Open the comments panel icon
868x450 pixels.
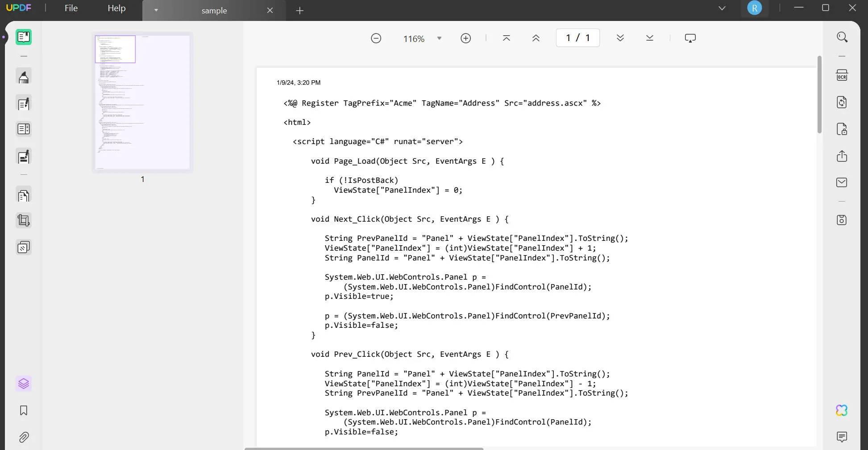click(842, 437)
